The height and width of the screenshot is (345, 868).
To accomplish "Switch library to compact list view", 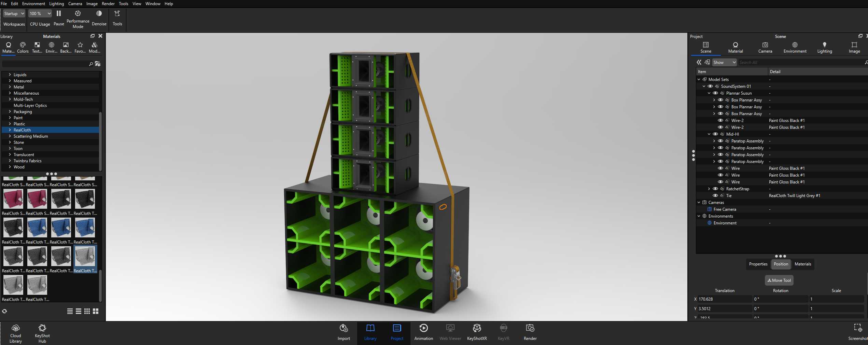I will pos(70,311).
